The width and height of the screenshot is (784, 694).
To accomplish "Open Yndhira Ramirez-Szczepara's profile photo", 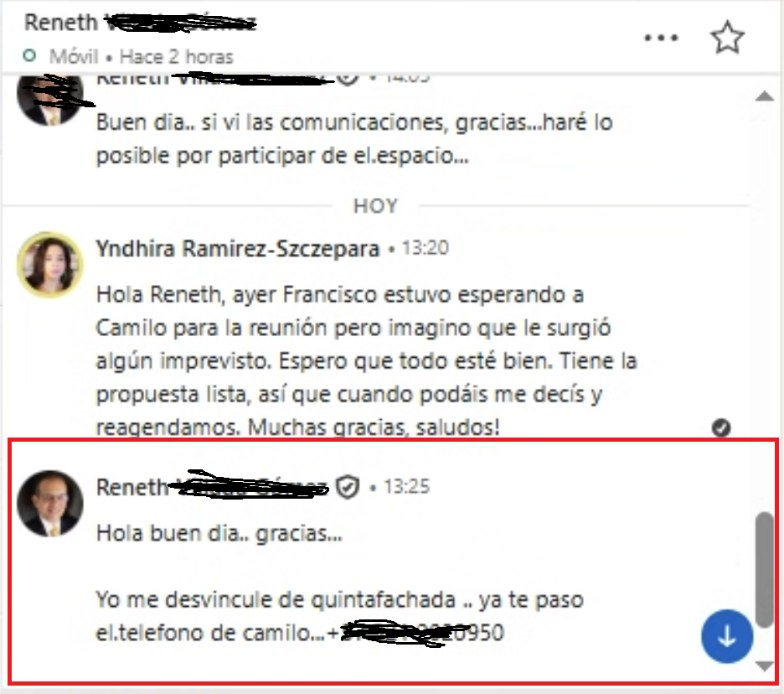I will [x=50, y=264].
